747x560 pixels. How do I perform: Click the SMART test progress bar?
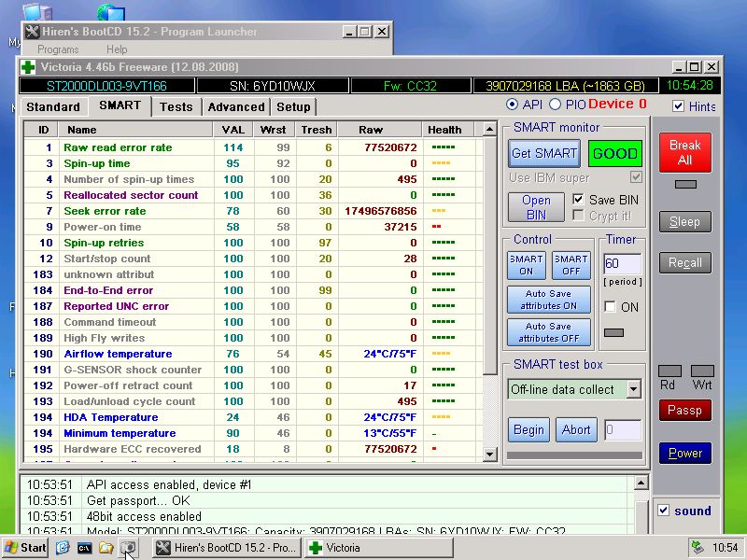pyautogui.click(x=574, y=455)
